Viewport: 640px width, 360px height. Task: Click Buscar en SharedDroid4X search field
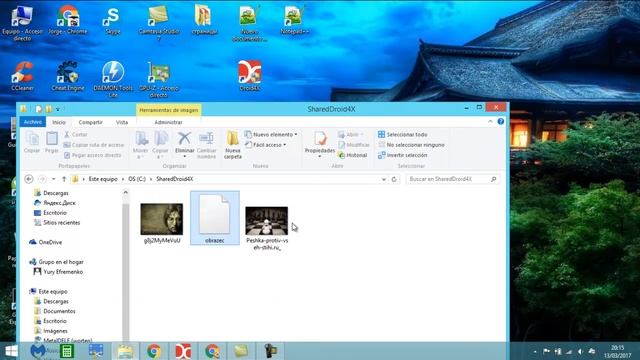453,179
